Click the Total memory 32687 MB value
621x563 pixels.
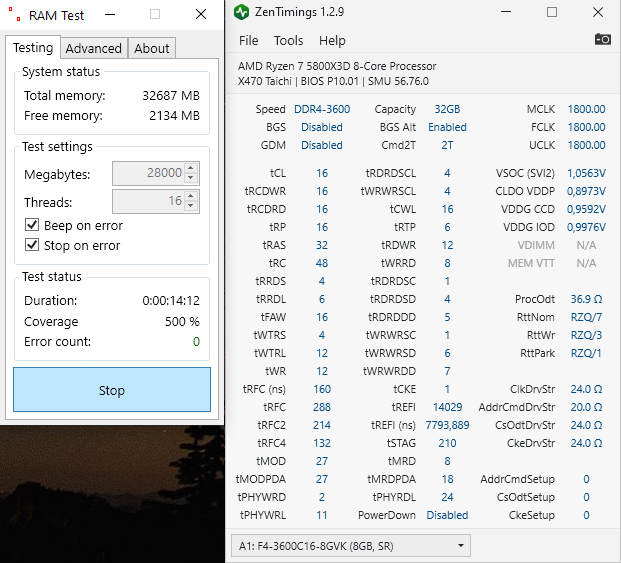(x=171, y=95)
